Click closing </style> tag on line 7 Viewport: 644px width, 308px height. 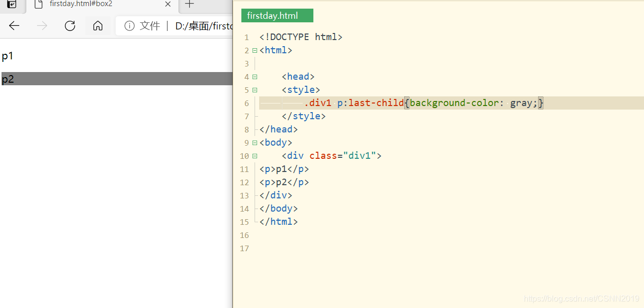click(304, 116)
